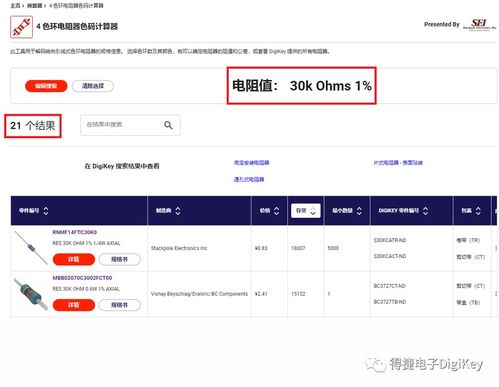Open the through hole resistors link
The height and width of the screenshot is (387, 499).
[x=249, y=179]
